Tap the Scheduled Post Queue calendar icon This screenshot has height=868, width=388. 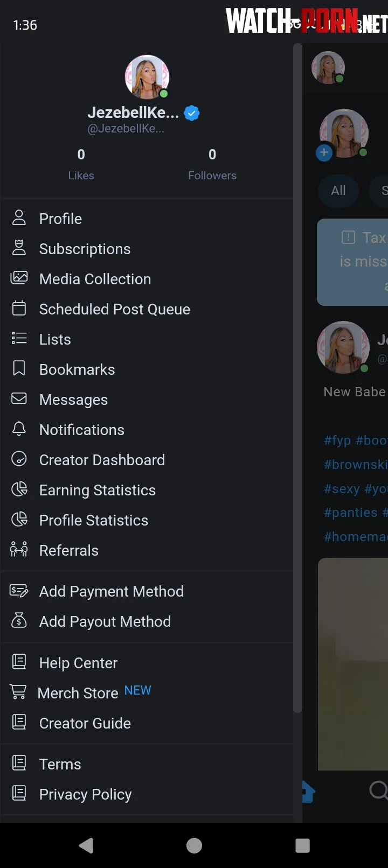click(x=19, y=308)
